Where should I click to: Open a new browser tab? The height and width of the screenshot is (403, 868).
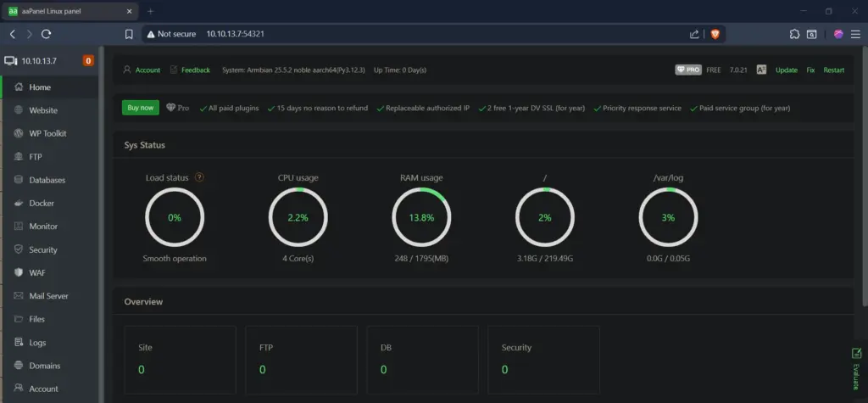(x=150, y=11)
